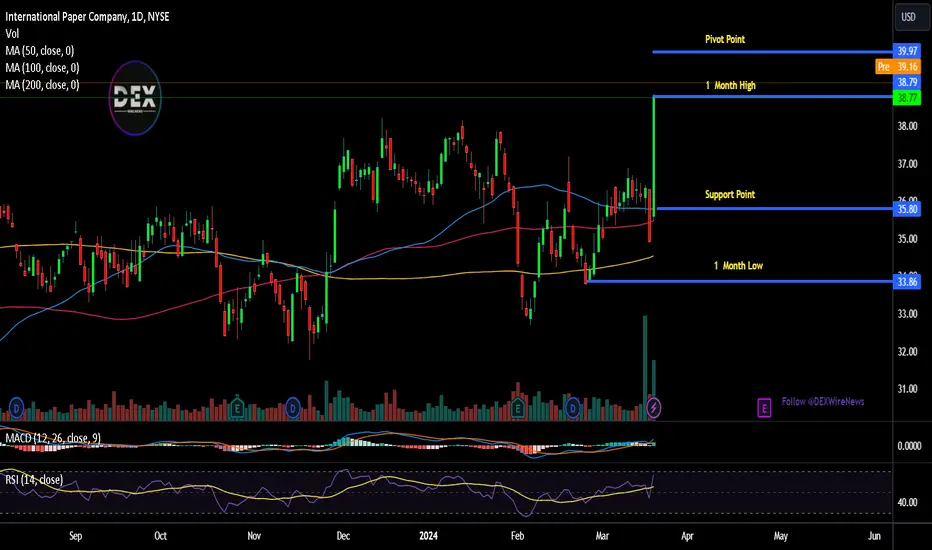The image size is (932, 550).
Task: Click the green 38.77 last price label
Action: pos(907,98)
